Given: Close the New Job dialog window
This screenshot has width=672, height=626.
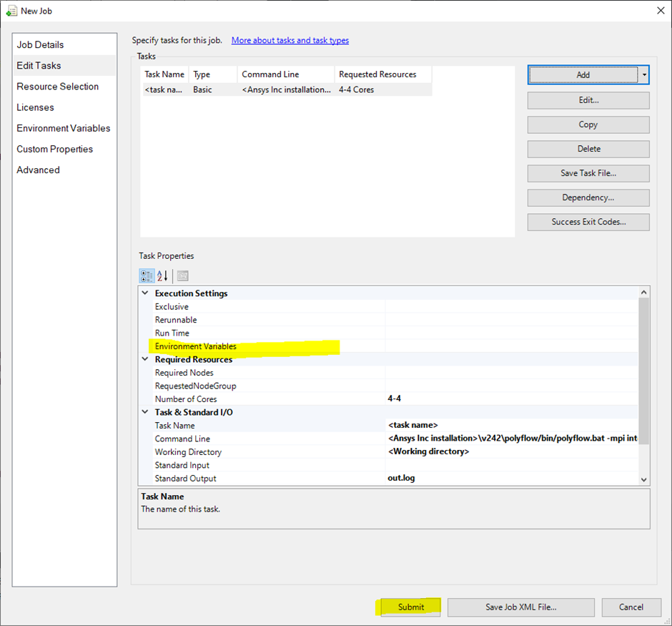Looking at the screenshot, I should 660,11.
